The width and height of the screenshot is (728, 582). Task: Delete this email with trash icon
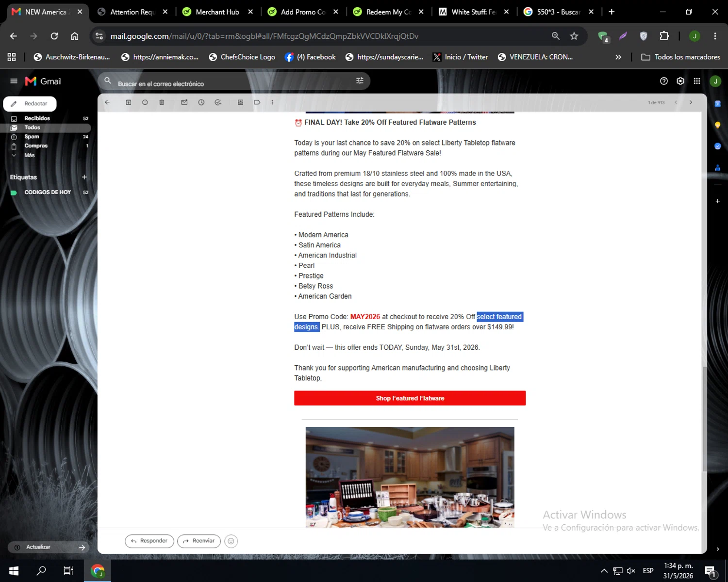162,102
